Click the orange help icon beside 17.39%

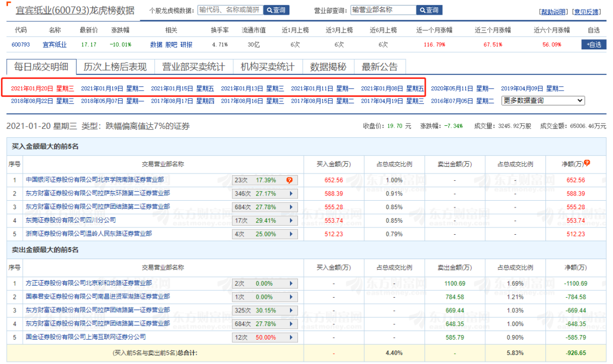(x=289, y=180)
